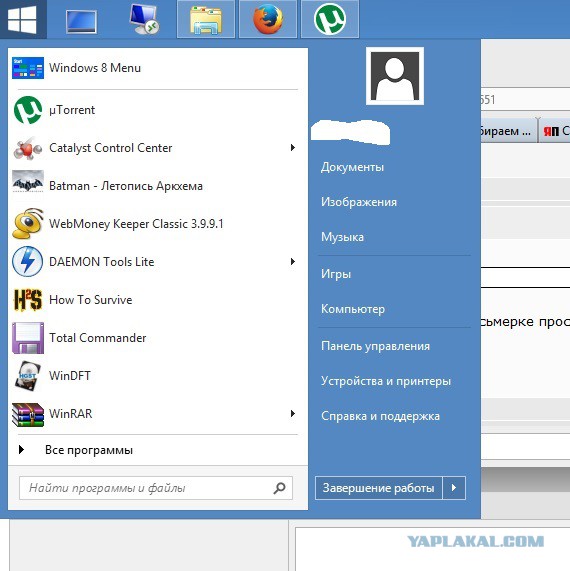
Task: Open the desktop monitor taskbar icon
Action: [81, 21]
